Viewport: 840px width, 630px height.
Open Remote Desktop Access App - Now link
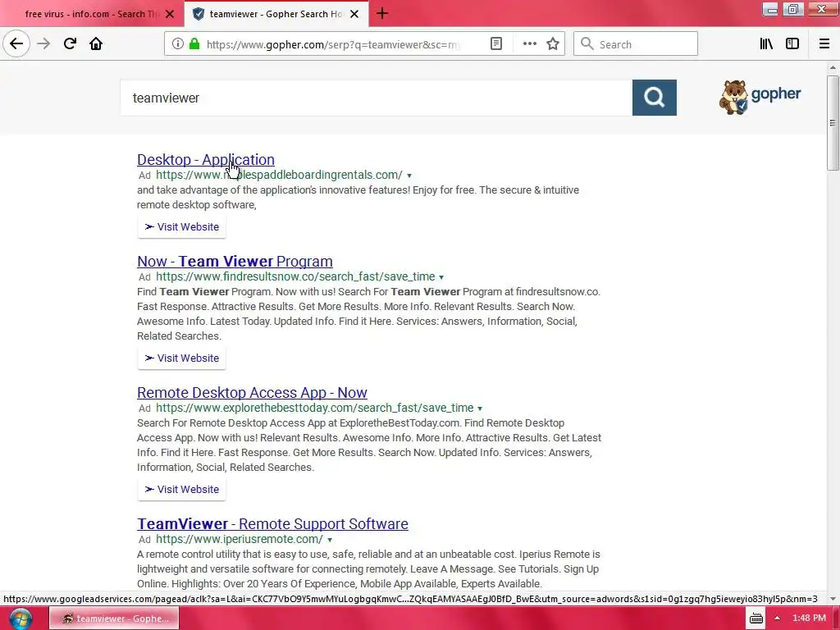252,393
